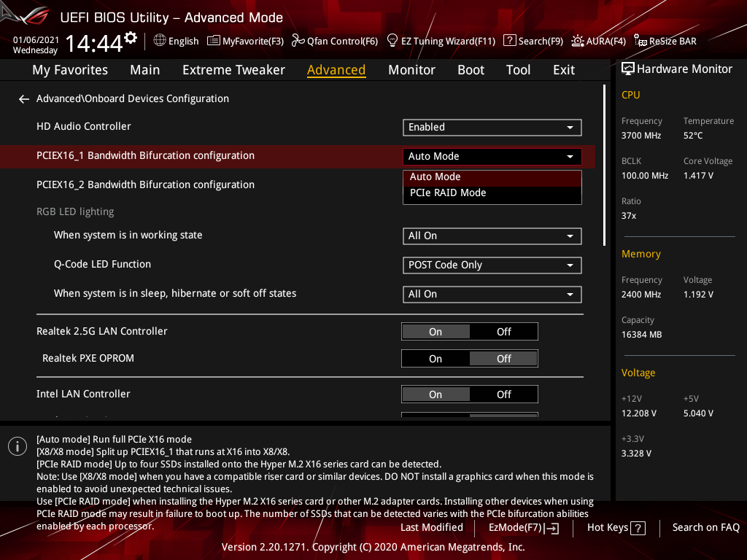Open the Extreme Tweaker tab

[233, 70]
